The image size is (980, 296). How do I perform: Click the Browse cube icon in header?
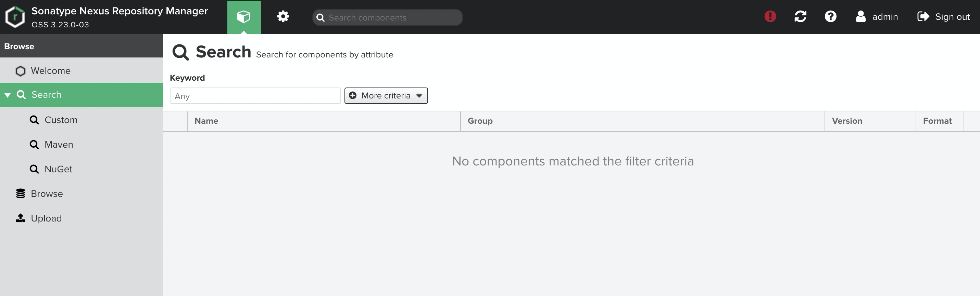pos(244,17)
